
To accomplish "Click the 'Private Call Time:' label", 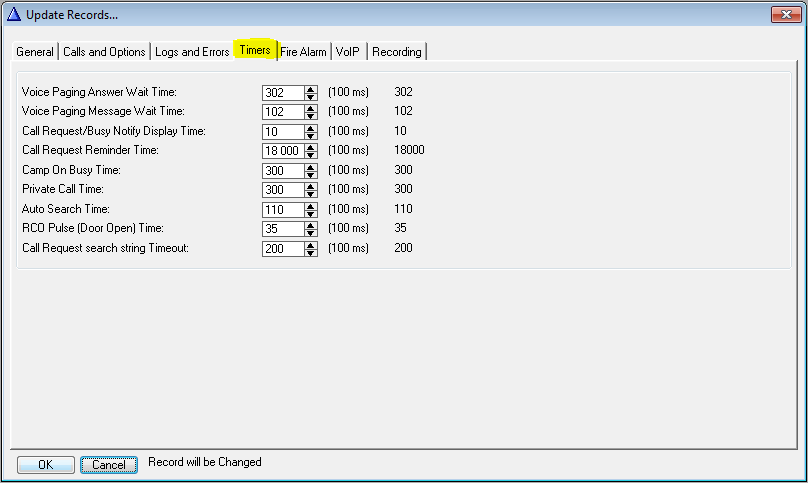I will tap(62, 189).
